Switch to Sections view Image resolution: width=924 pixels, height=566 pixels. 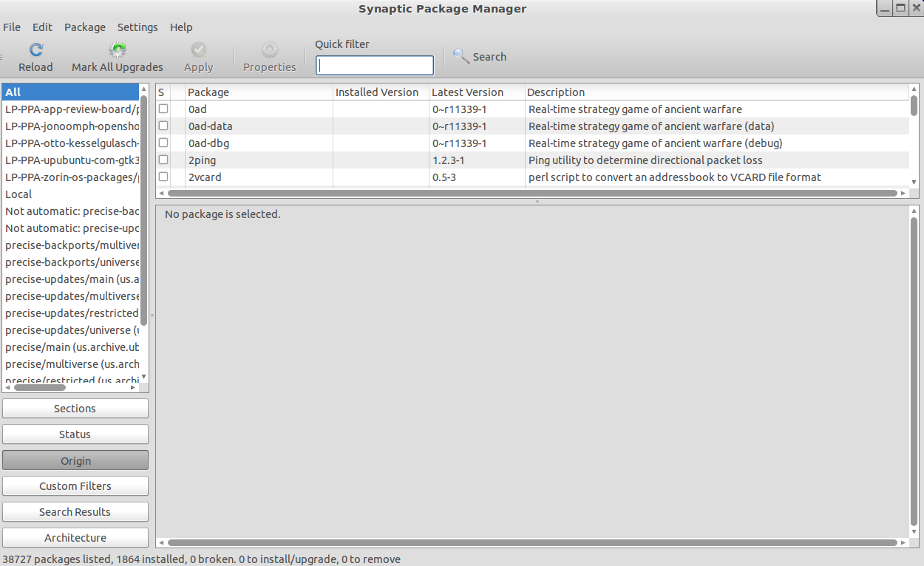click(75, 408)
